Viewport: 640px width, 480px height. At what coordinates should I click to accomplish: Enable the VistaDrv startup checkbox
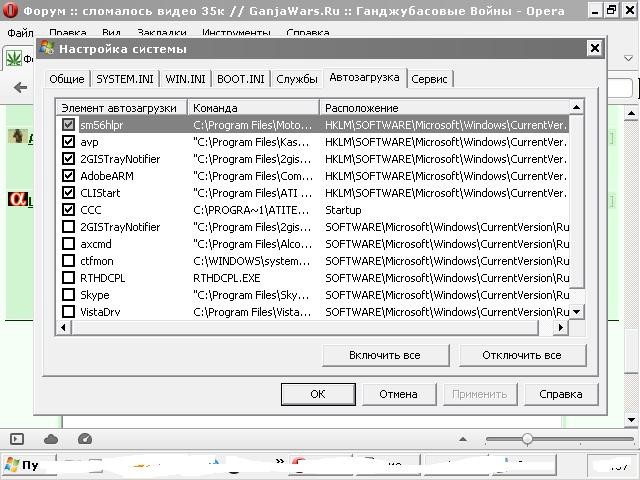(x=68, y=312)
